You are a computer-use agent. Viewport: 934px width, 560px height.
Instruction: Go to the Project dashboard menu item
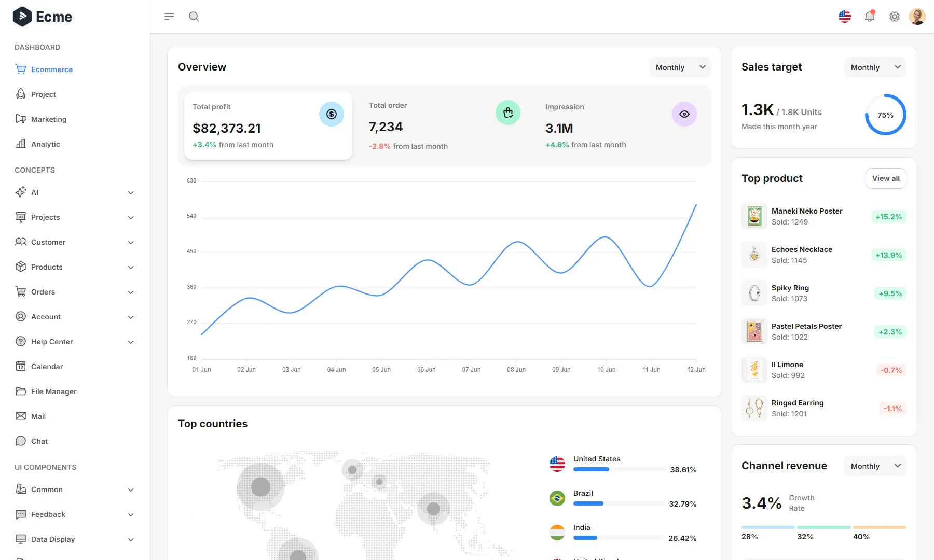[43, 94]
